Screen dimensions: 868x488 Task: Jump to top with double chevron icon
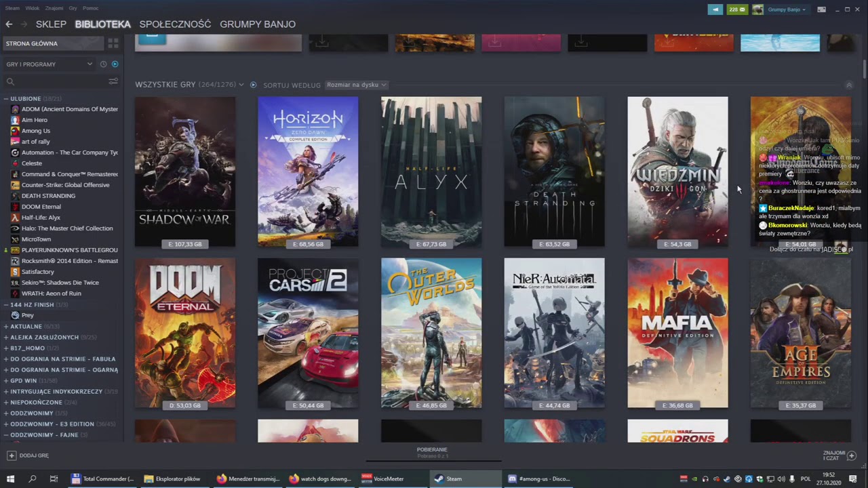point(848,85)
